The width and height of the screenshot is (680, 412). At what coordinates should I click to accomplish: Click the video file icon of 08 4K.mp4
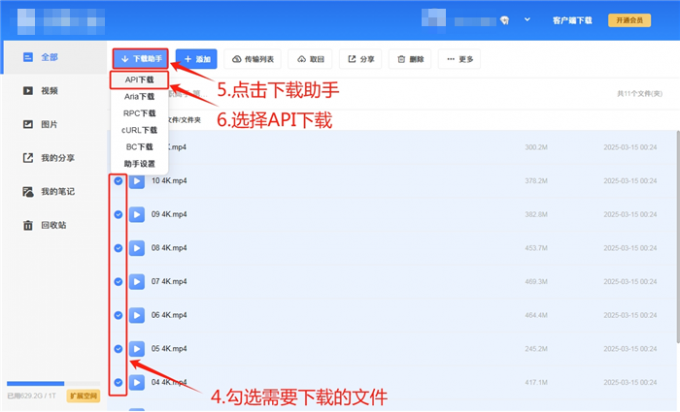[137, 248]
